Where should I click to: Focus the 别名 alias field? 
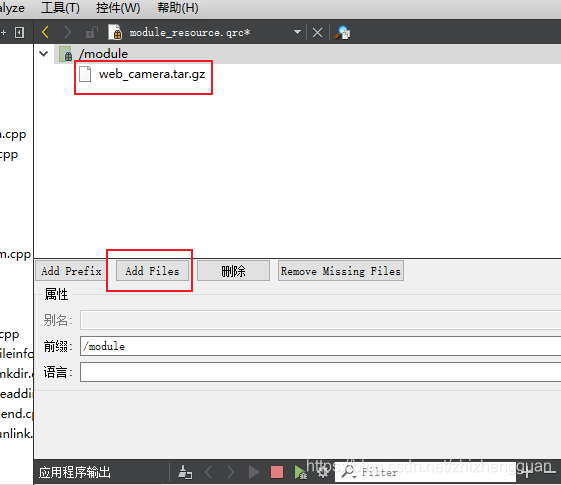click(321, 320)
